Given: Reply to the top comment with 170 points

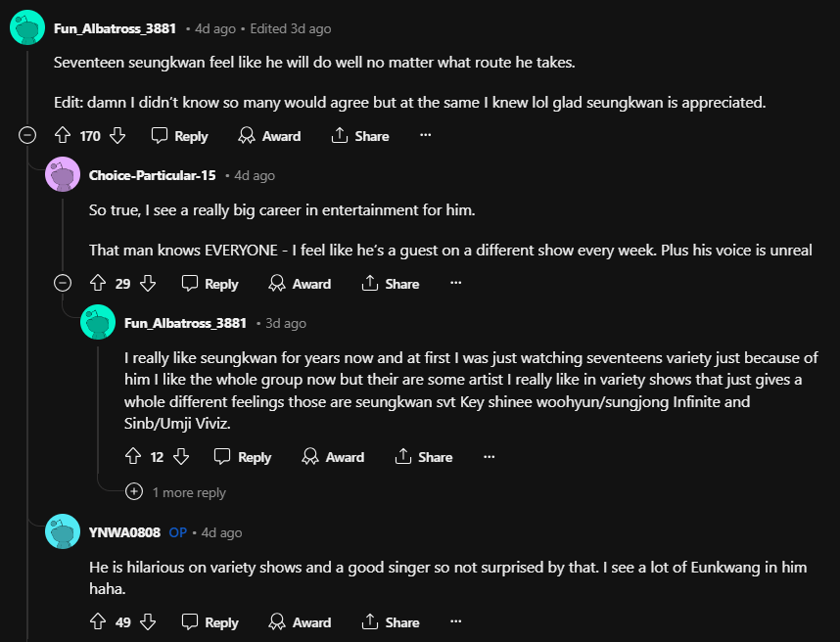Looking at the screenshot, I should coord(179,136).
